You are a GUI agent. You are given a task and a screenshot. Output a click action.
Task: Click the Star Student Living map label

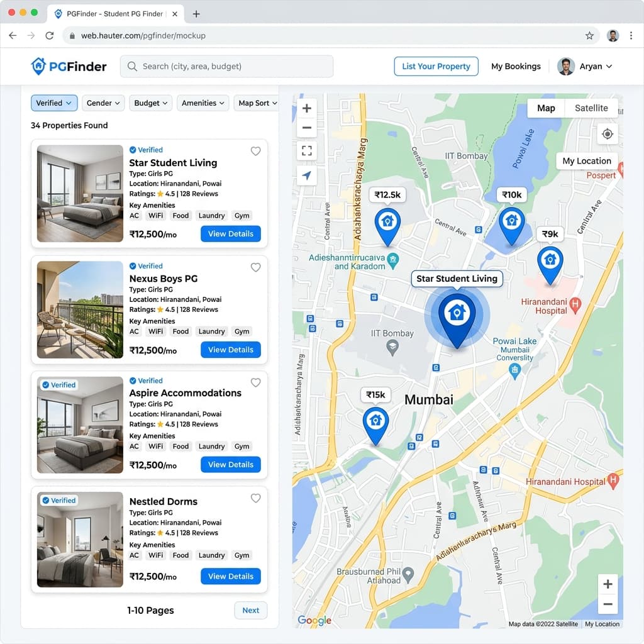457,279
